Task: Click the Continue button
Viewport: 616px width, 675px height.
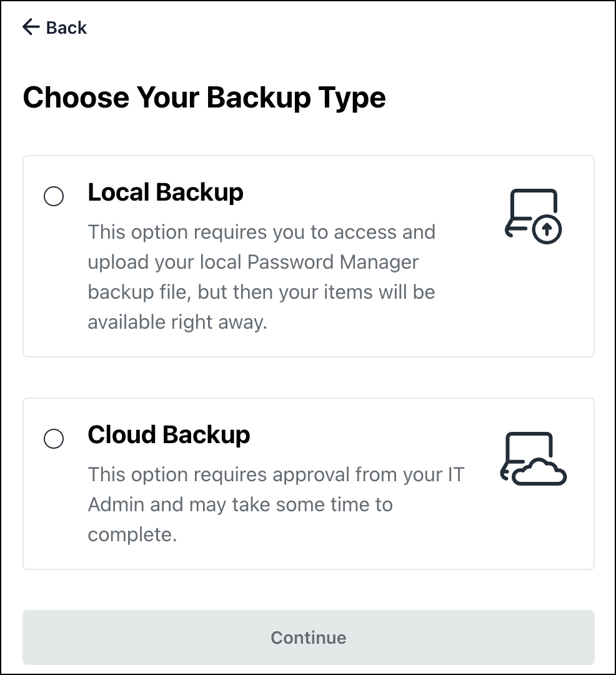Action: pyautogui.click(x=308, y=637)
